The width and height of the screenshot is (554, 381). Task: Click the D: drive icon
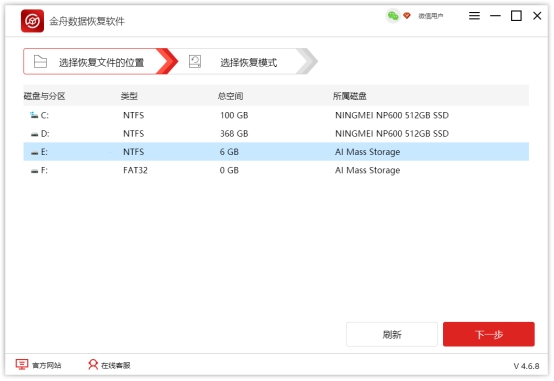pyautogui.click(x=34, y=134)
